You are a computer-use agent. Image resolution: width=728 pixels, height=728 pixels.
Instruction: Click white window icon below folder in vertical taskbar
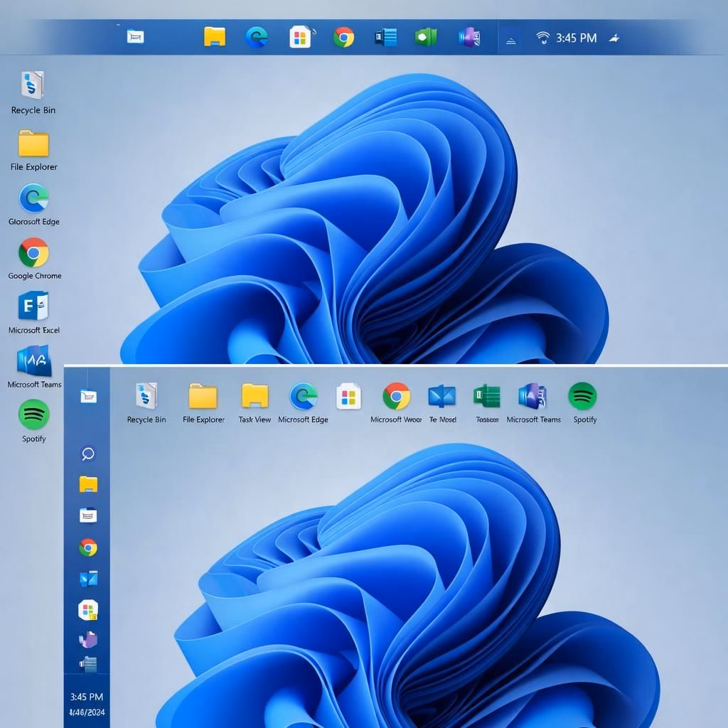pyautogui.click(x=87, y=515)
